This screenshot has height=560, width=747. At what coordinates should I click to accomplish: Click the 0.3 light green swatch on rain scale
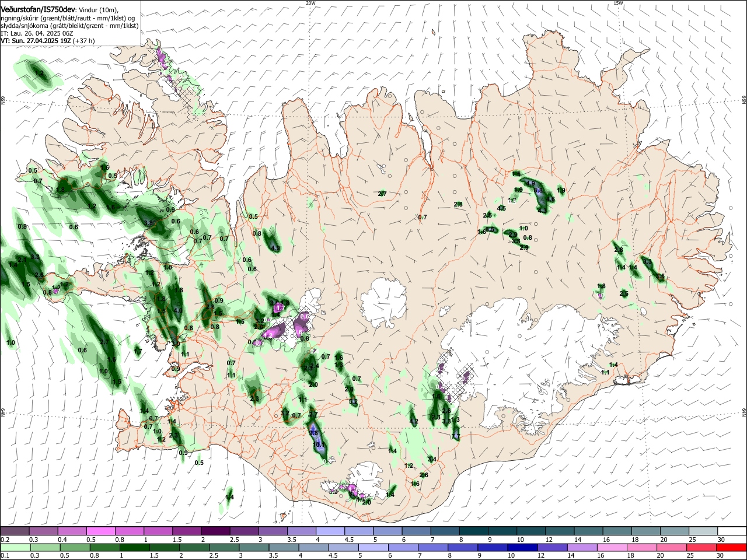click(x=45, y=547)
